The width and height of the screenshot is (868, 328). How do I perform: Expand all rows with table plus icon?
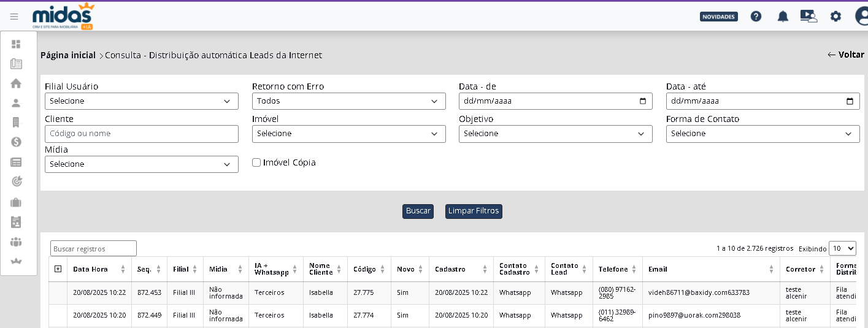[x=58, y=269]
